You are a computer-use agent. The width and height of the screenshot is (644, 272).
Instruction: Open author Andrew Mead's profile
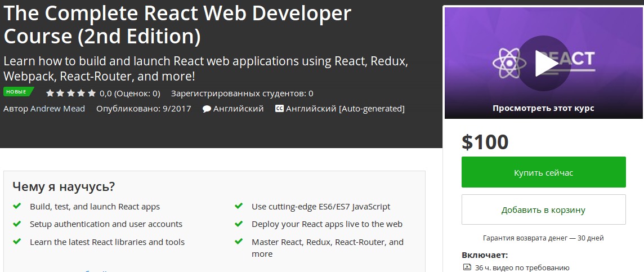(57, 109)
